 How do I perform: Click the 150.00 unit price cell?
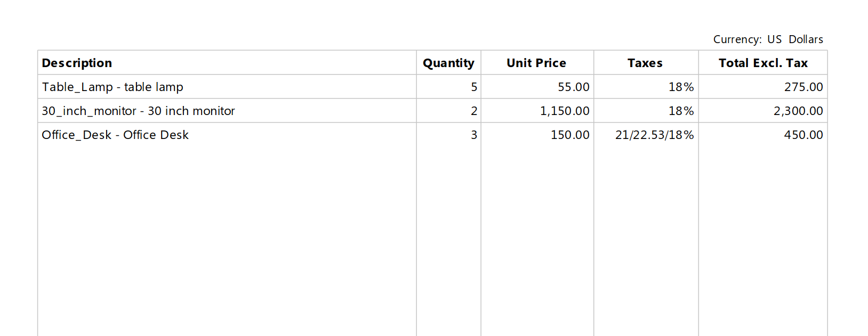click(570, 135)
